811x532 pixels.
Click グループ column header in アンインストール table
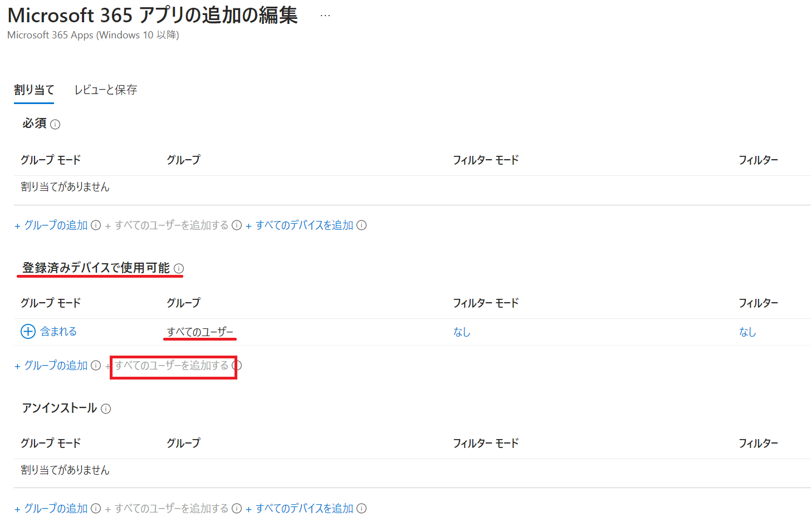click(x=183, y=444)
